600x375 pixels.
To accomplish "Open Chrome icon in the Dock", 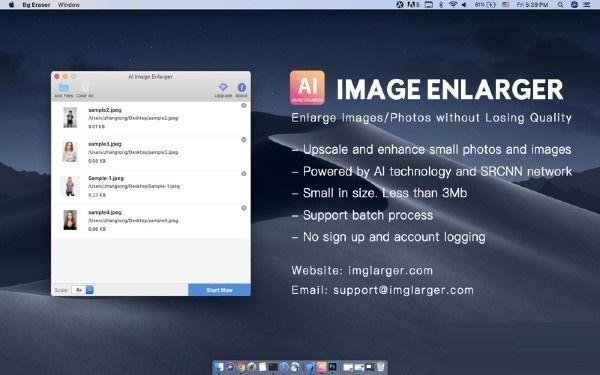I will click(x=241, y=367).
